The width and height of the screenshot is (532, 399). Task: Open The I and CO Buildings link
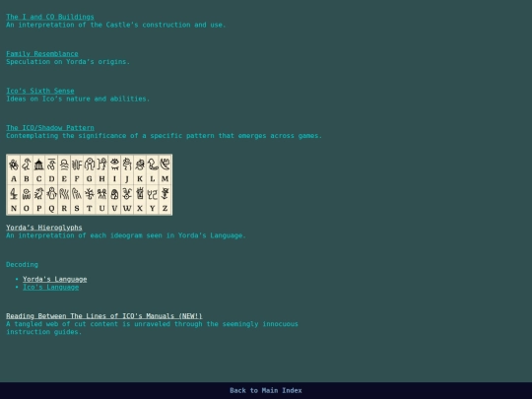50,17
